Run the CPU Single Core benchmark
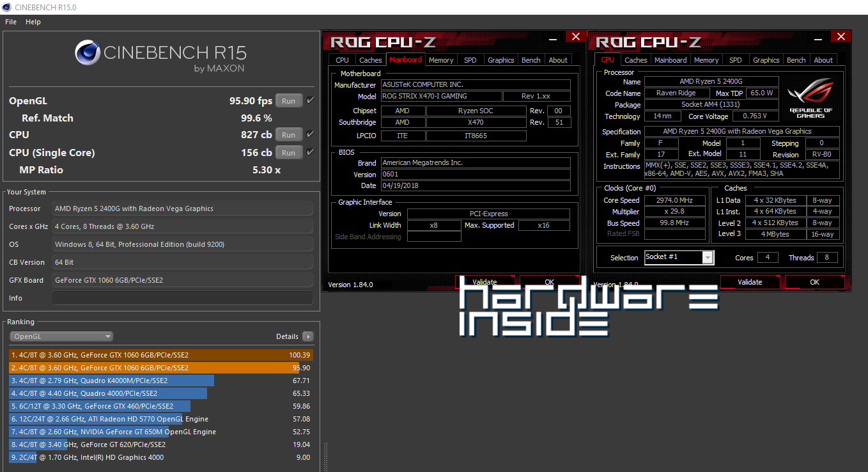 [x=288, y=152]
